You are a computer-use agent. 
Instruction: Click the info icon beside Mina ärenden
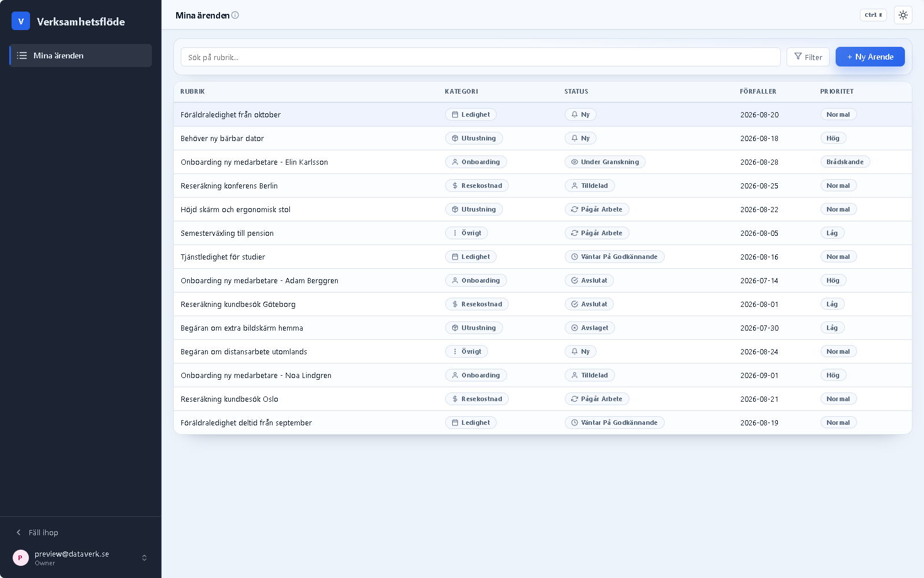(235, 15)
